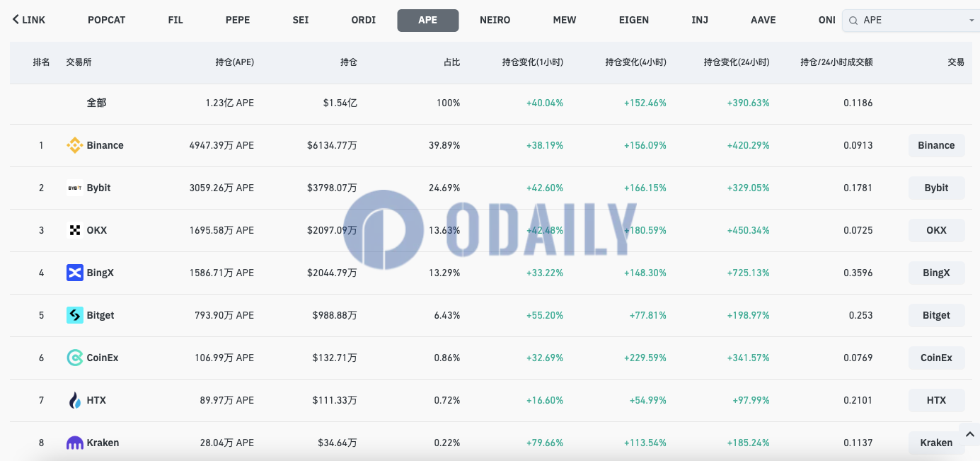Screen dimensions: 980x461
Task: Switch to the MEW tab
Action: point(565,20)
